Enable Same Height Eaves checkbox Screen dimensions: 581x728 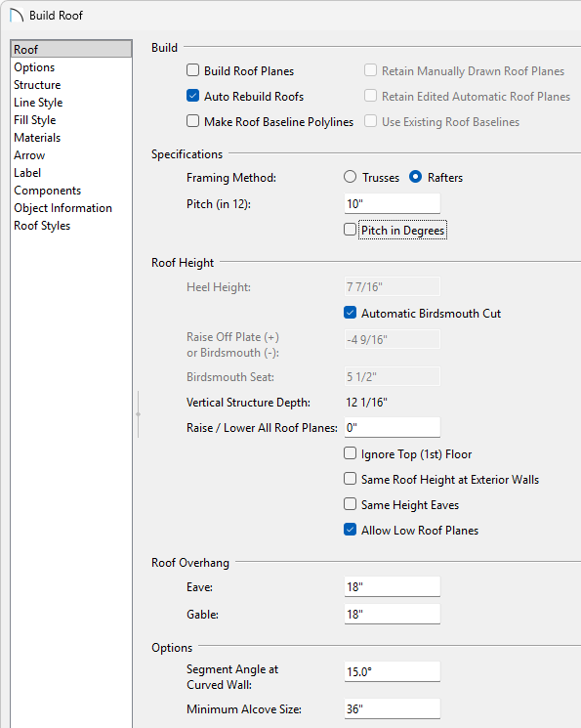pyautogui.click(x=350, y=504)
